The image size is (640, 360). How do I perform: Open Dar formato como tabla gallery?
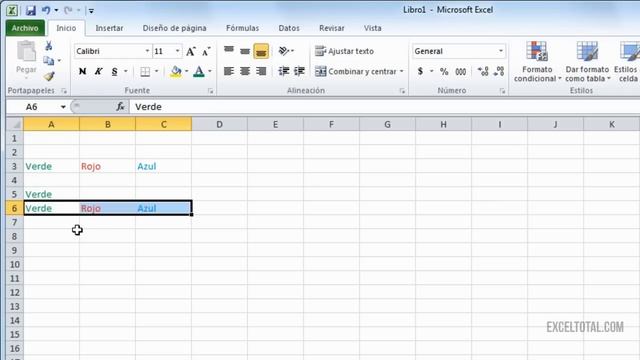[587, 62]
